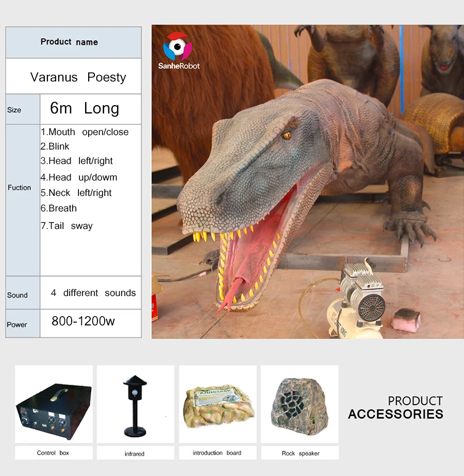Click the "6m Long" size value
Screen dimensions: 464x476
pos(85,108)
